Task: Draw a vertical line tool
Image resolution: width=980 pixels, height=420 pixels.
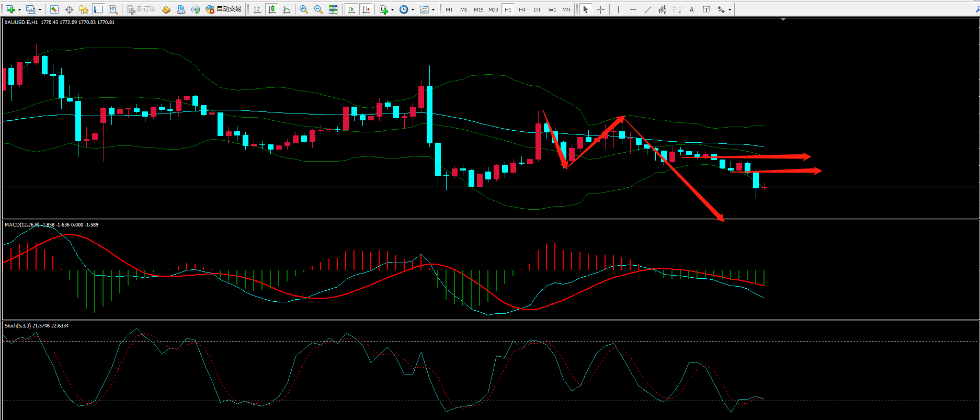Action: coord(618,9)
